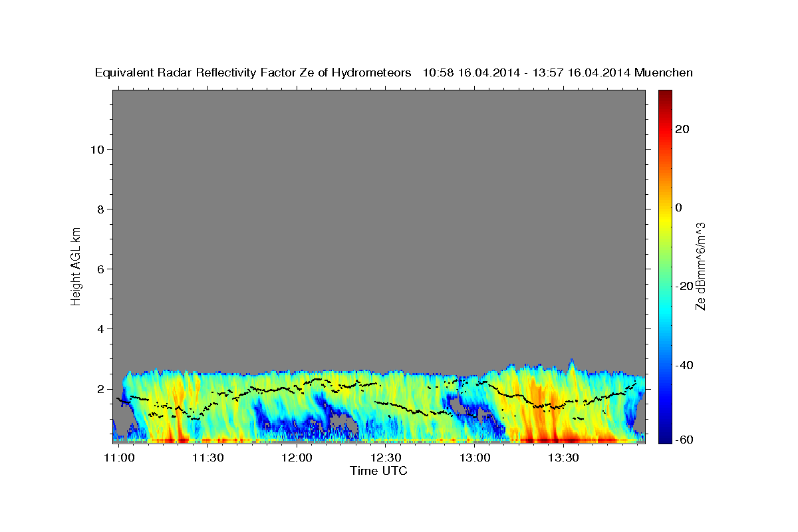This screenshot has width=798, height=532.
Task: Click the colorbar value label 0
Action: tap(679, 207)
